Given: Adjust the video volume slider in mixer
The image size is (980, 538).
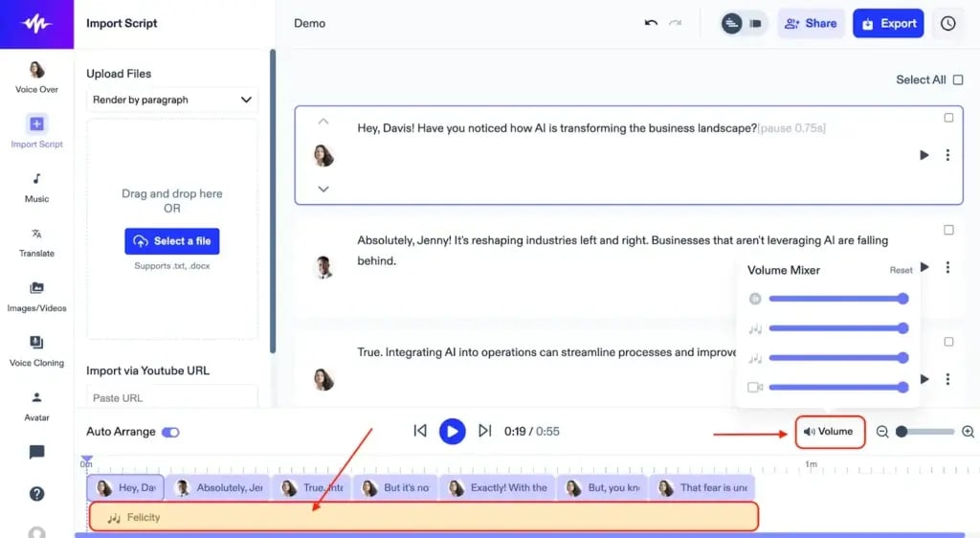Looking at the screenshot, I should [x=837, y=387].
